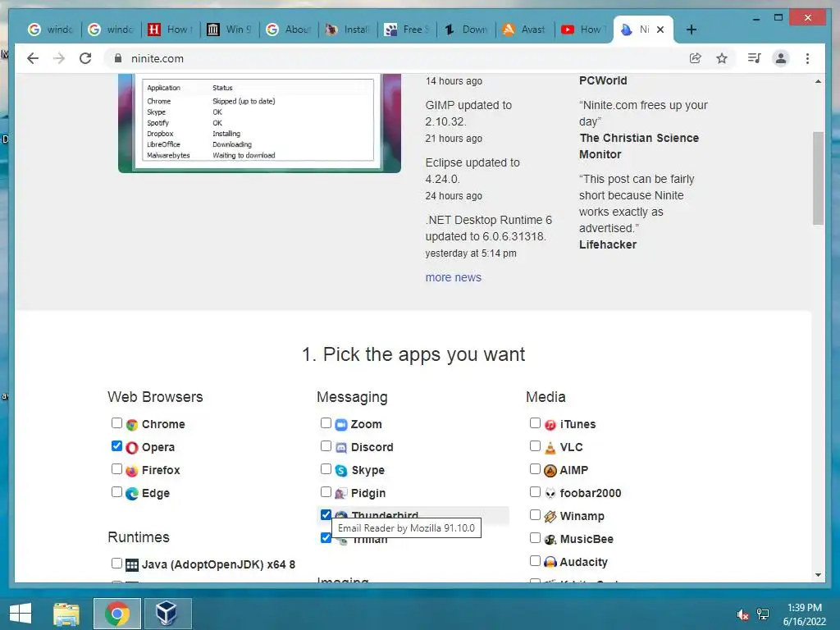The height and width of the screenshot is (630, 840).
Task: Tick the Edge checkbox
Action: tap(116, 492)
